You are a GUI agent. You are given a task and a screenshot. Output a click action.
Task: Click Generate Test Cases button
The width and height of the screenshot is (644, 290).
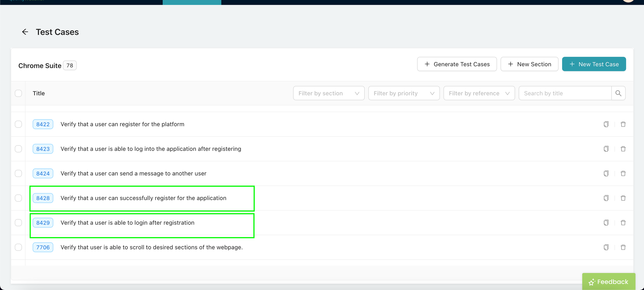coord(457,64)
